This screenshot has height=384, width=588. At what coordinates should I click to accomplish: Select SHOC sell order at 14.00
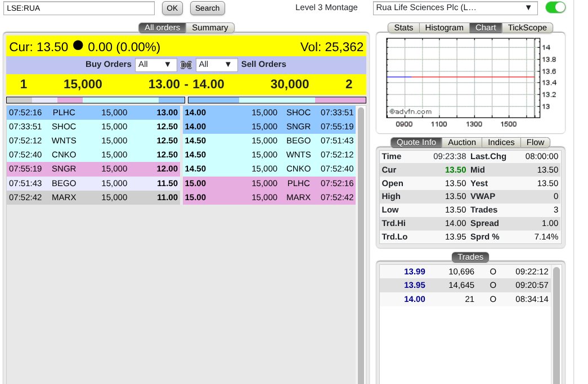270,112
